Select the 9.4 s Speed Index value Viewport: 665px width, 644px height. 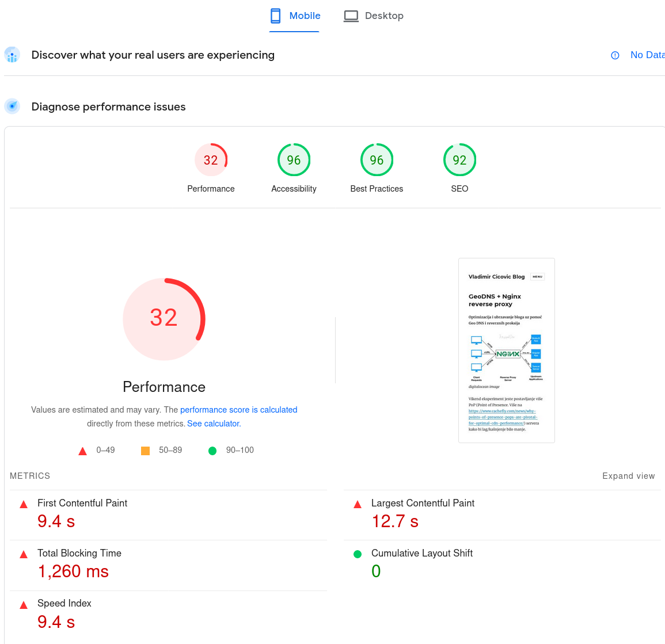click(56, 622)
